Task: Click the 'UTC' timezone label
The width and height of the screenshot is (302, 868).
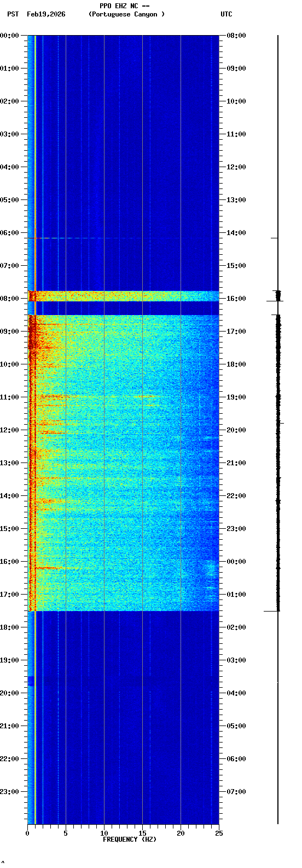Action: (226, 14)
